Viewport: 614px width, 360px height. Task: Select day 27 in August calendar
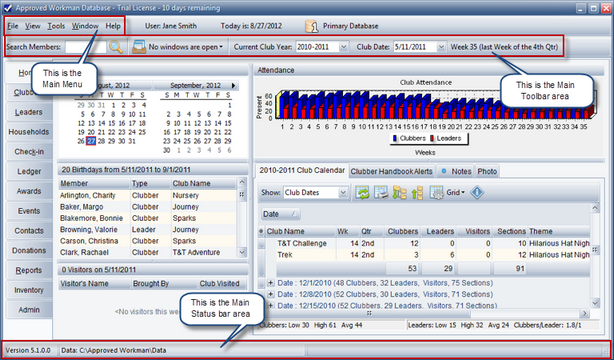(91, 141)
